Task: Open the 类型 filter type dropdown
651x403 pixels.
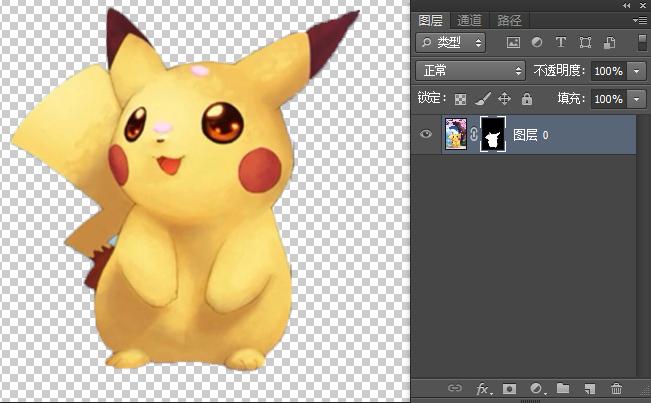Action: 451,43
